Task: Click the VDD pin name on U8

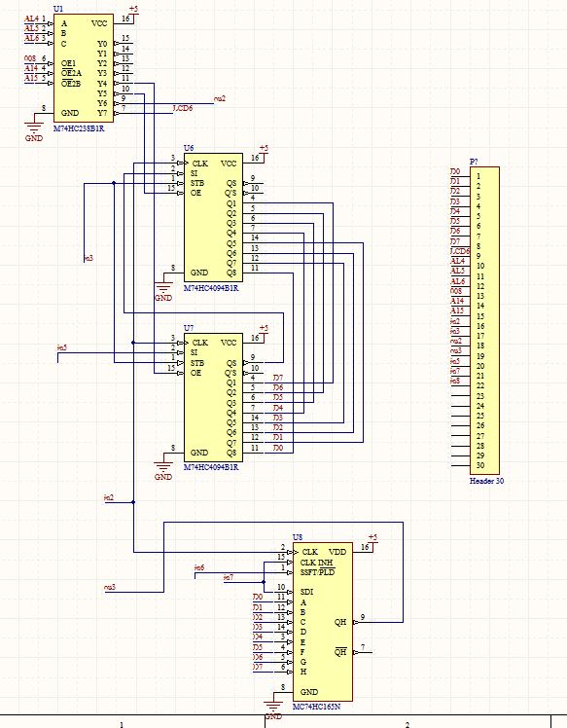Action: 337,552
